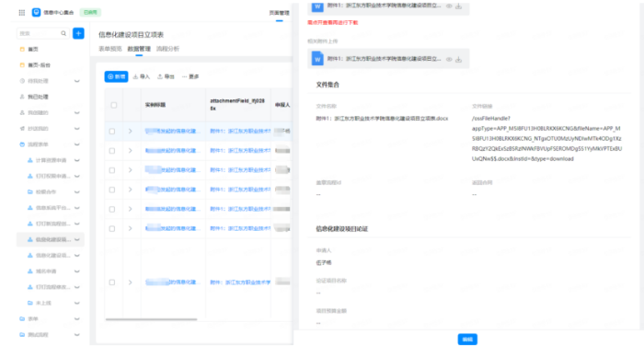Click the 已启用 status badge
644x346 pixels.
90,12
